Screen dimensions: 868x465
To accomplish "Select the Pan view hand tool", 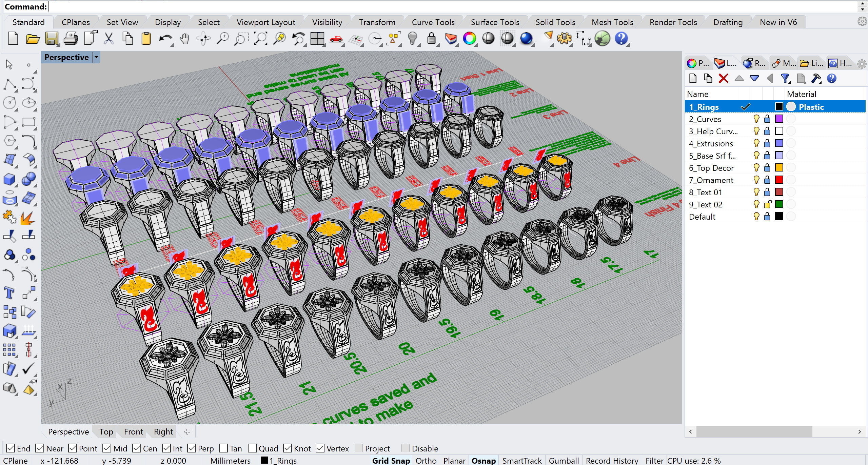I will pos(184,39).
